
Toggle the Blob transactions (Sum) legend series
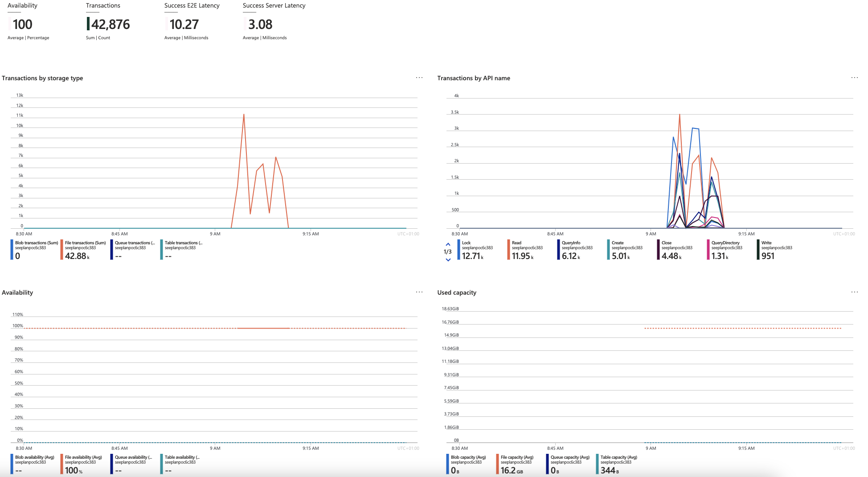pos(36,249)
